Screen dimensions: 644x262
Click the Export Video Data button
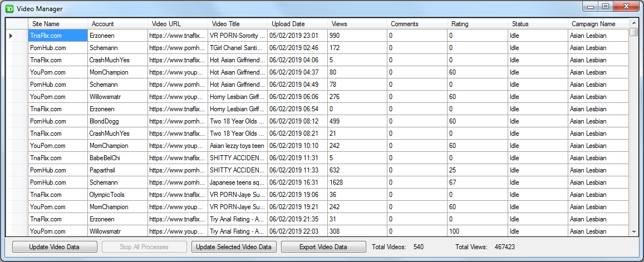(x=323, y=247)
